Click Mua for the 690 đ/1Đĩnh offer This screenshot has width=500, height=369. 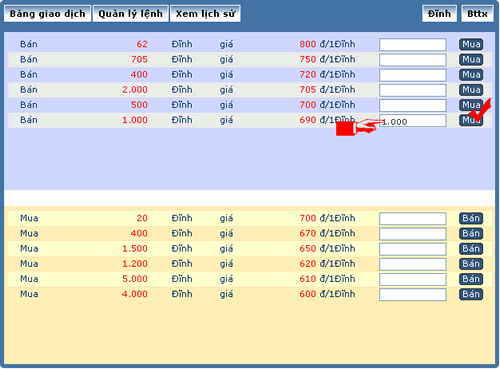[471, 120]
